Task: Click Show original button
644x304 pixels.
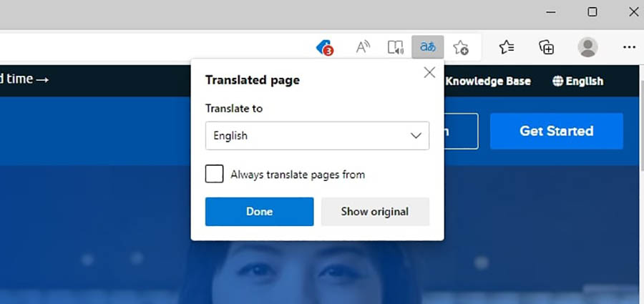Action: point(374,212)
